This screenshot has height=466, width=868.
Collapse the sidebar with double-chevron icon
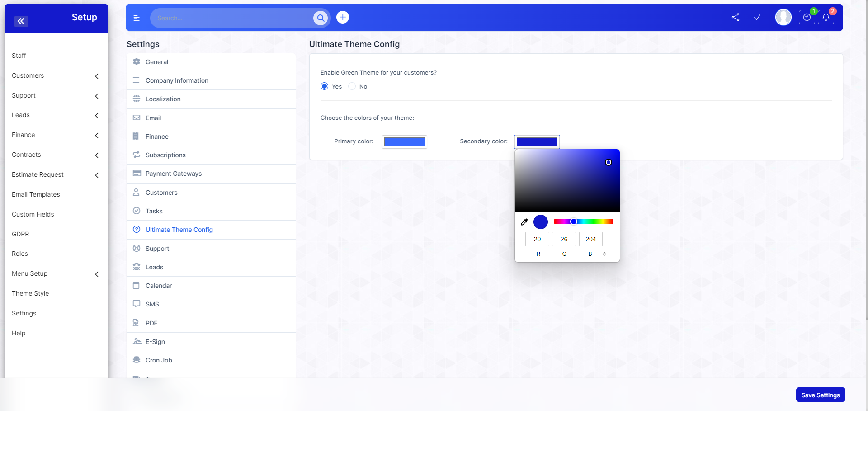(x=21, y=21)
